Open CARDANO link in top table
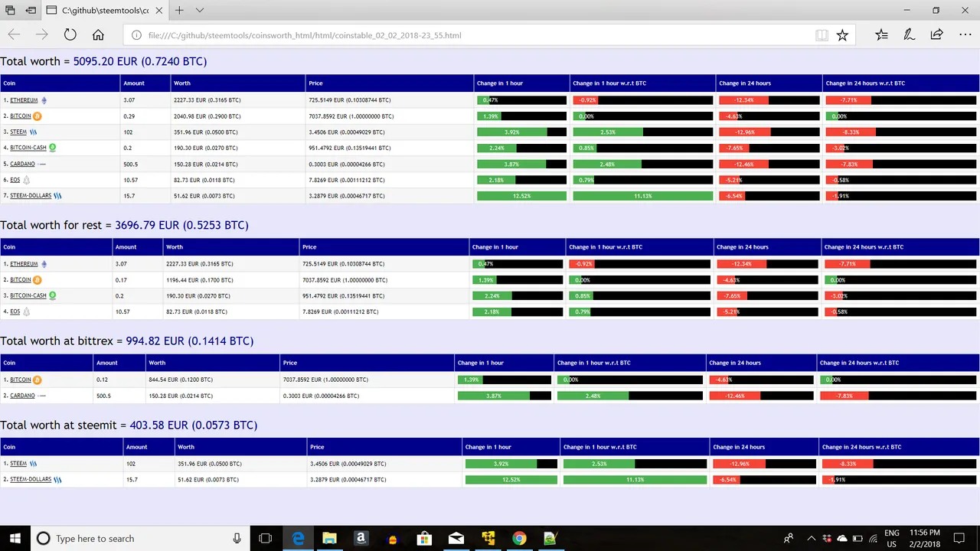Screen dimensions: 980x551 (x=23, y=164)
